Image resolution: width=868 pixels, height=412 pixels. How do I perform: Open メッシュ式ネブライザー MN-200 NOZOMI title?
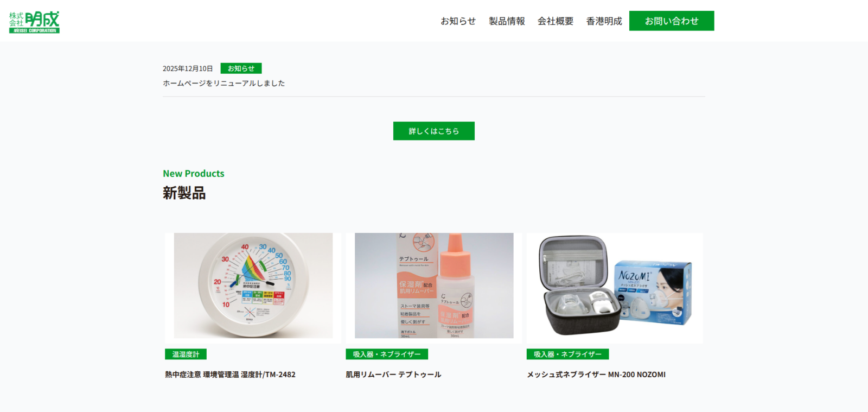596,375
